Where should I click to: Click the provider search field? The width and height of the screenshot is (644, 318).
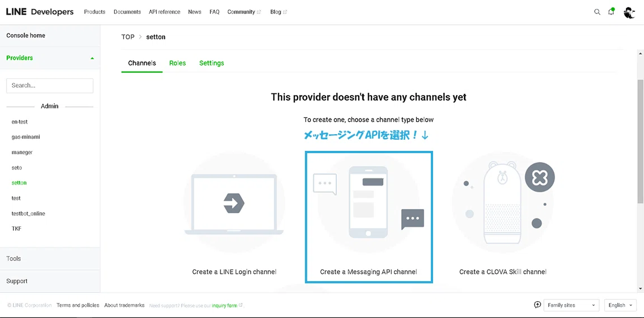(50, 86)
